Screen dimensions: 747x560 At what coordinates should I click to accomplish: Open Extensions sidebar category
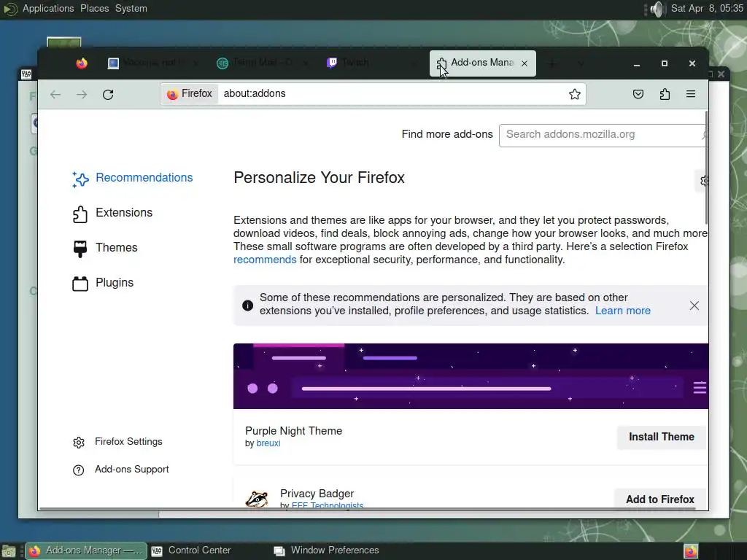point(112,214)
